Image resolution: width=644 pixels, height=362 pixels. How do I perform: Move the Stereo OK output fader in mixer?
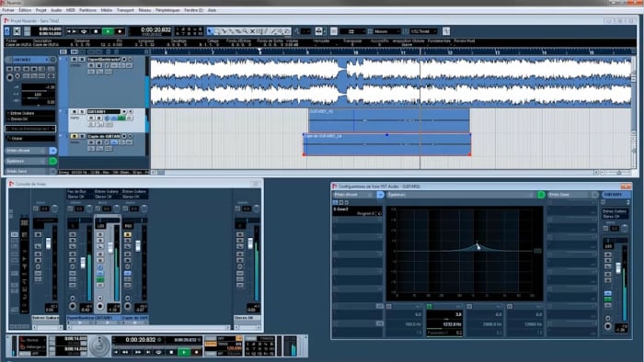(250, 243)
